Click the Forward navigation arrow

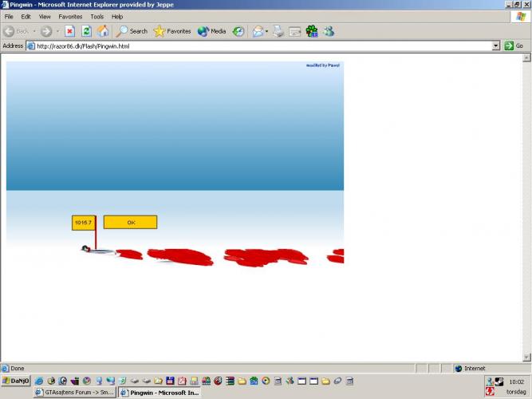click(46, 31)
